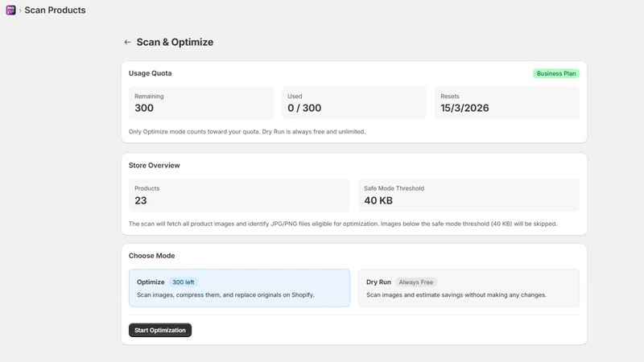Click the description 'Scan images, compress them, and replace originals'
Screen dimensions: 644x362
click(225, 294)
